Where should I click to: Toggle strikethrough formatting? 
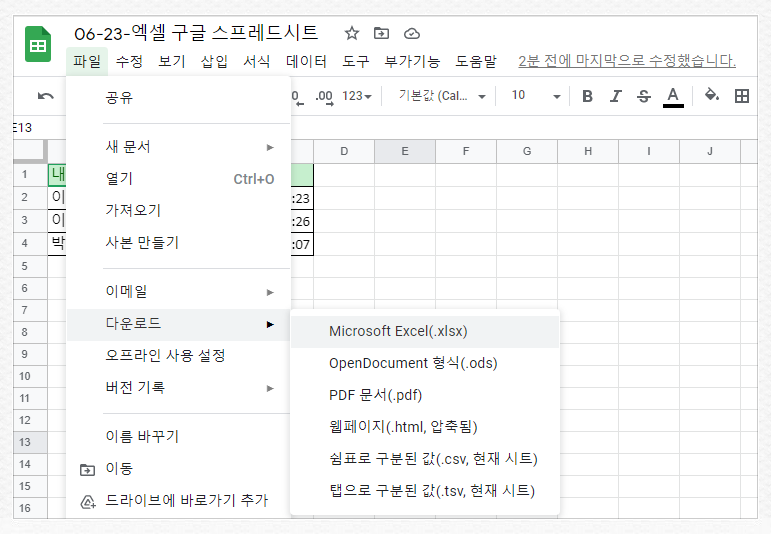(644, 96)
